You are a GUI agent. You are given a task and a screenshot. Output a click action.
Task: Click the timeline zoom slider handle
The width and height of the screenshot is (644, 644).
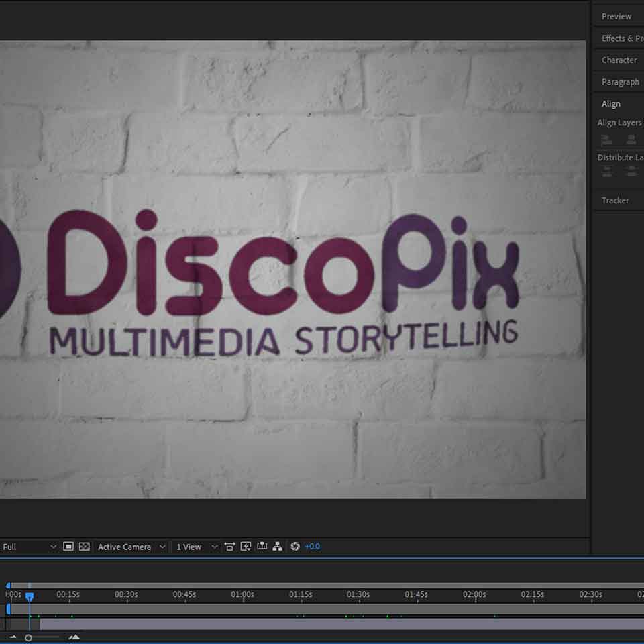point(28,637)
